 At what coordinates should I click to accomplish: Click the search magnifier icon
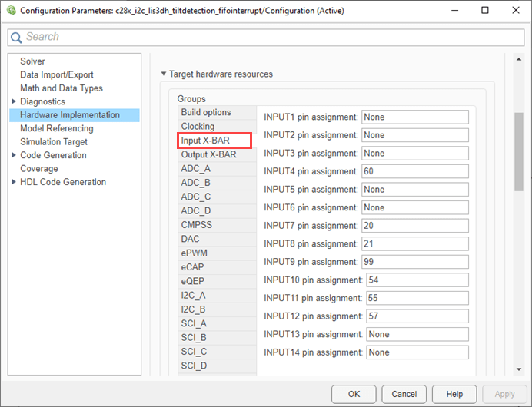pyautogui.click(x=17, y=37)
